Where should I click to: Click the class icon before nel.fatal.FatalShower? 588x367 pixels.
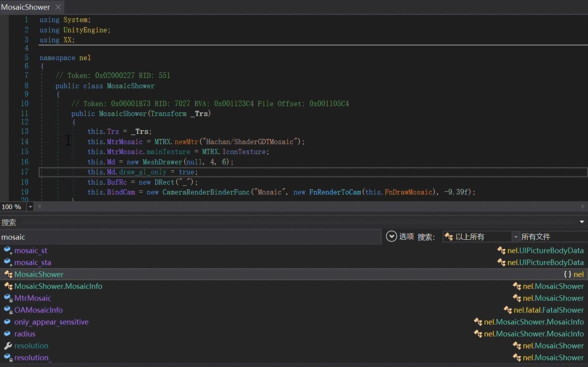(508, 310)
